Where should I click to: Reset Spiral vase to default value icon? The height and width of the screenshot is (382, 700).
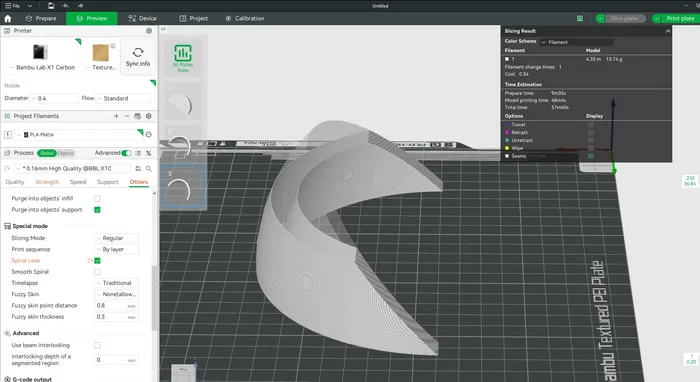tap(90, 261)
